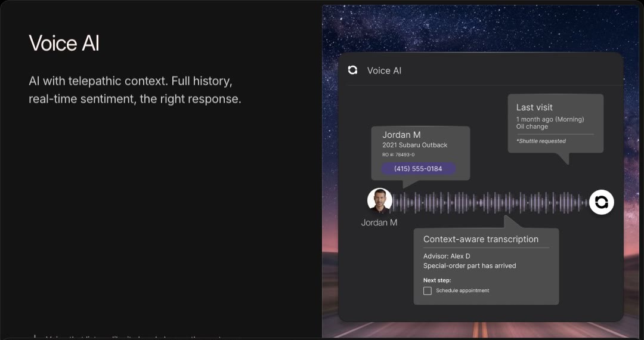This screenshot has width=644, height=340.
Task: Click "AI with telepathic context" description line
Action: pyautogui.click(x=131, y=81)
